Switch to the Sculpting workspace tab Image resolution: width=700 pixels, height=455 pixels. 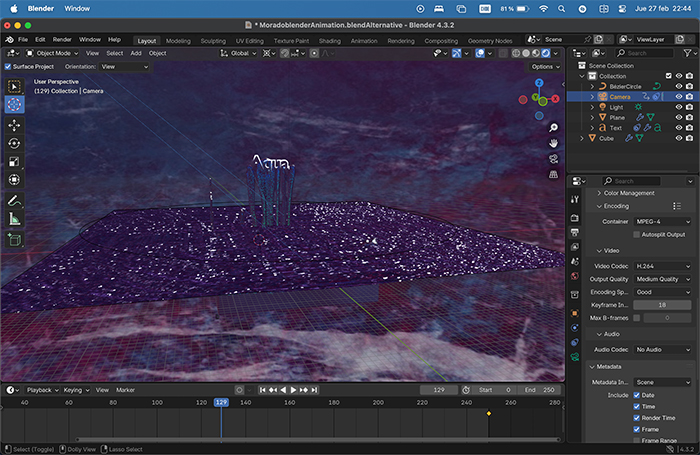213,41
